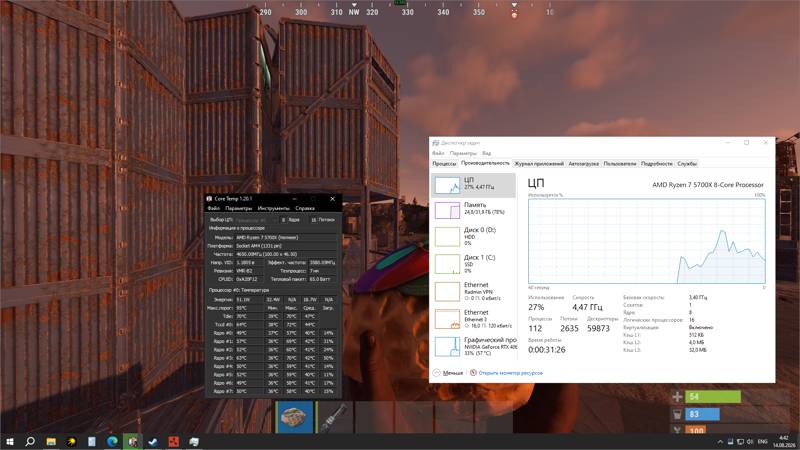800x450 pixels.
Task: Open the Параметры menu in Task Manager
Action: (463, 153)
